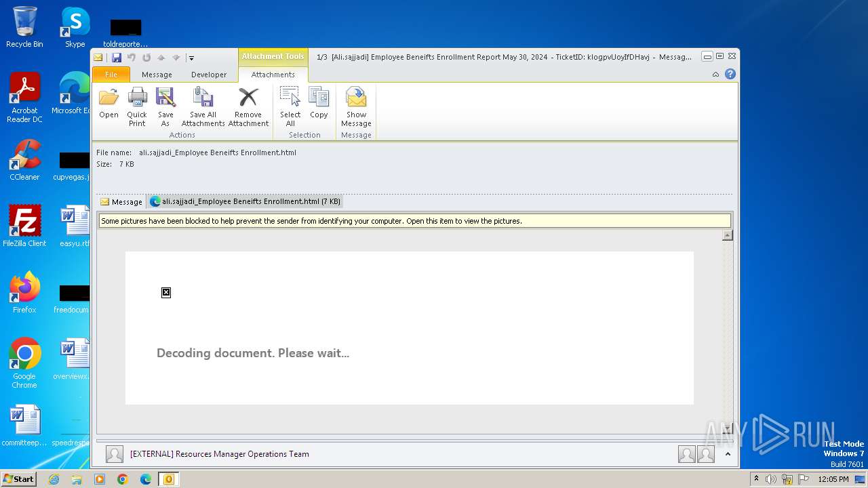This screenshot has height=488, width=868.
Task: Click Show Message in the ribbon
Action: coord(356,107)
